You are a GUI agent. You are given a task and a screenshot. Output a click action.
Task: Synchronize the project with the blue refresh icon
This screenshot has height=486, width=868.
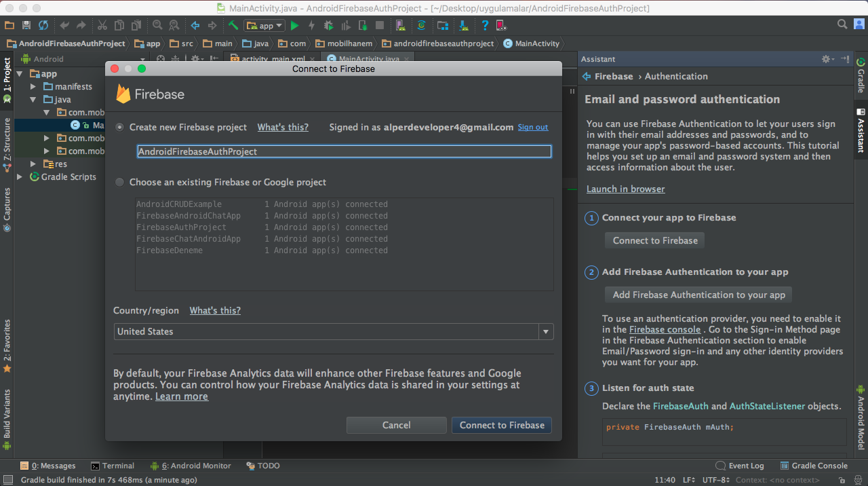pyautogui.click(x=43, y=26)
